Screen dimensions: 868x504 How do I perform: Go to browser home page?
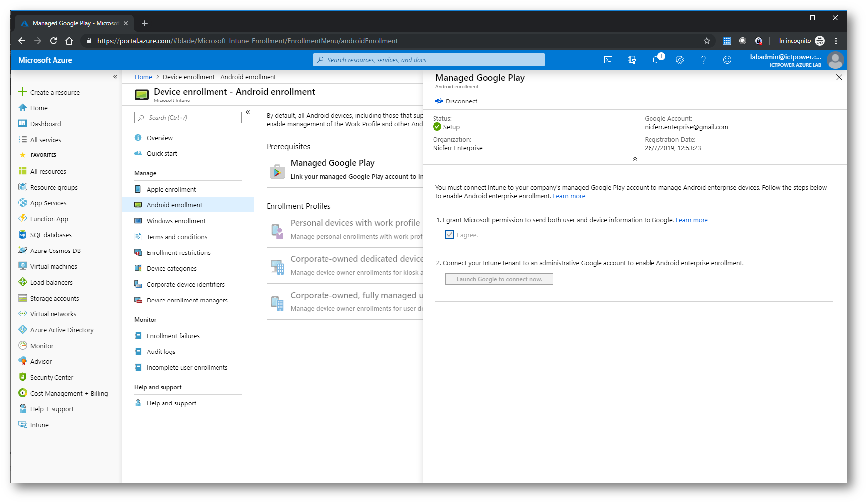click(69, 41)
